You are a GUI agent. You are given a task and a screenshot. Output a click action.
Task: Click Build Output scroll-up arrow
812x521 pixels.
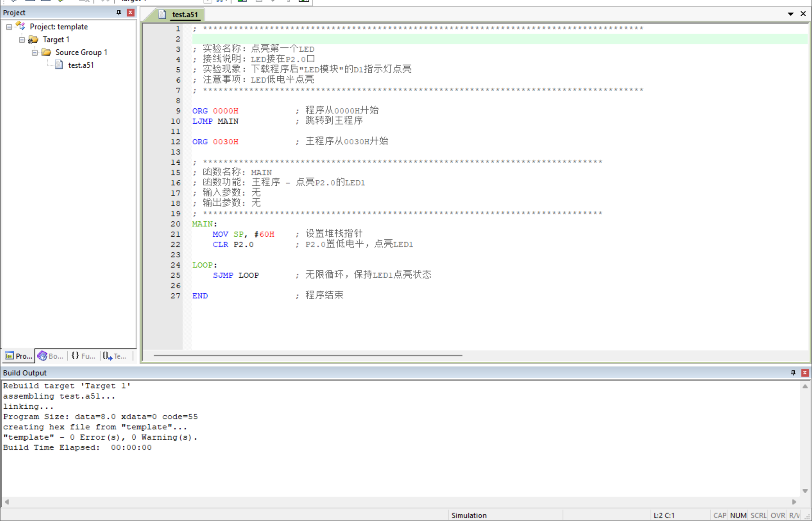pyautogui.click(x=805, y=386)
